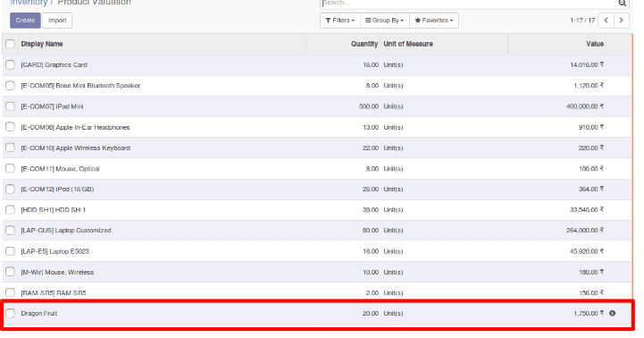The width and height of the screenshot is (644, 338).
Task: Check the RAM SR5 row checkbox
Action: [x=10, y=292]
